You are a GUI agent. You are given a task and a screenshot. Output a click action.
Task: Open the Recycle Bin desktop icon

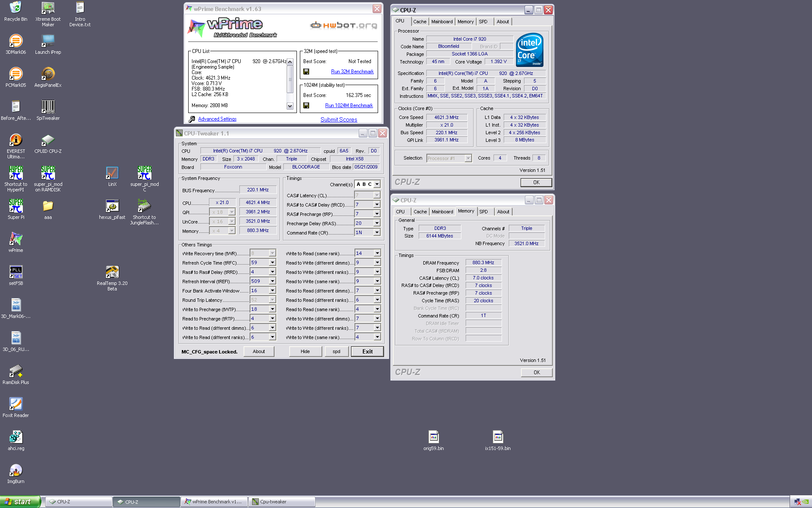(x=16, y=11)
